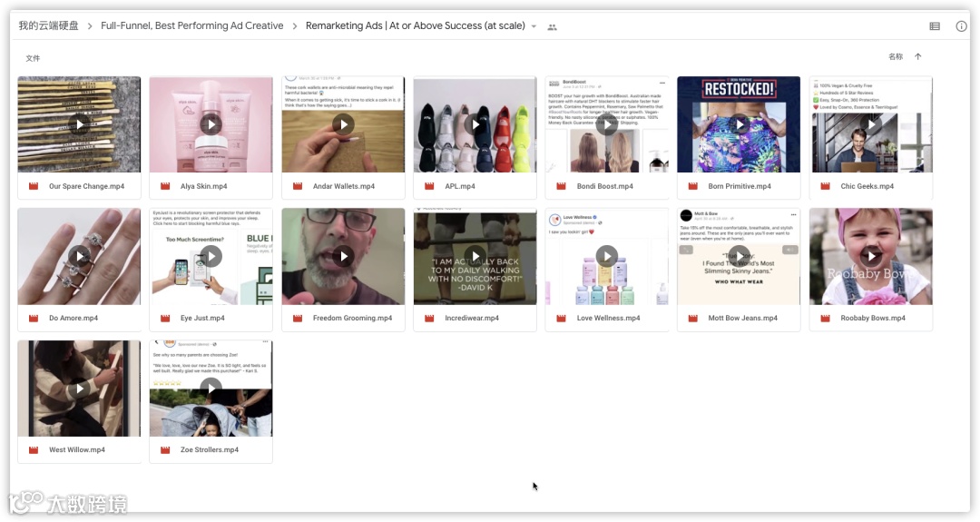Select the Do Amore.mp4 filename
The width and height of the screenshot is (980, 522).
pos(73,319)
